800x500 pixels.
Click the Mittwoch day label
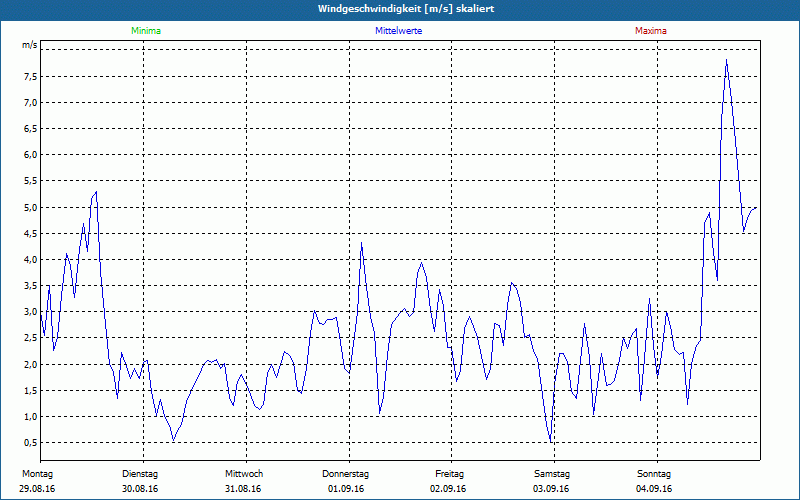click(244, 474)
